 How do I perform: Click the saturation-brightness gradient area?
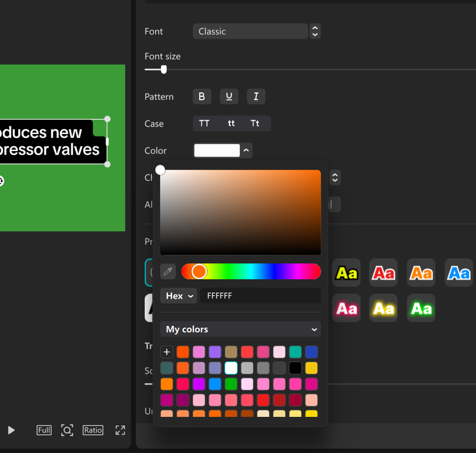click(241, 213)
